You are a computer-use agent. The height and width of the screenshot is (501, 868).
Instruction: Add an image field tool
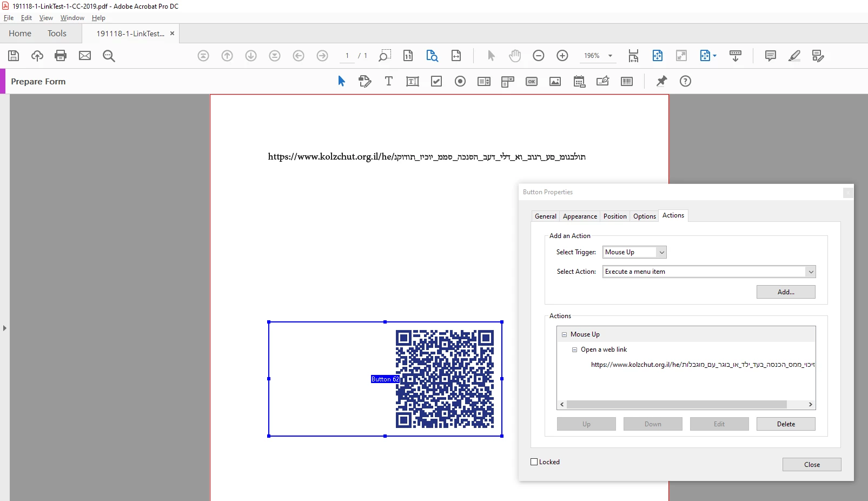pos(555,81)
